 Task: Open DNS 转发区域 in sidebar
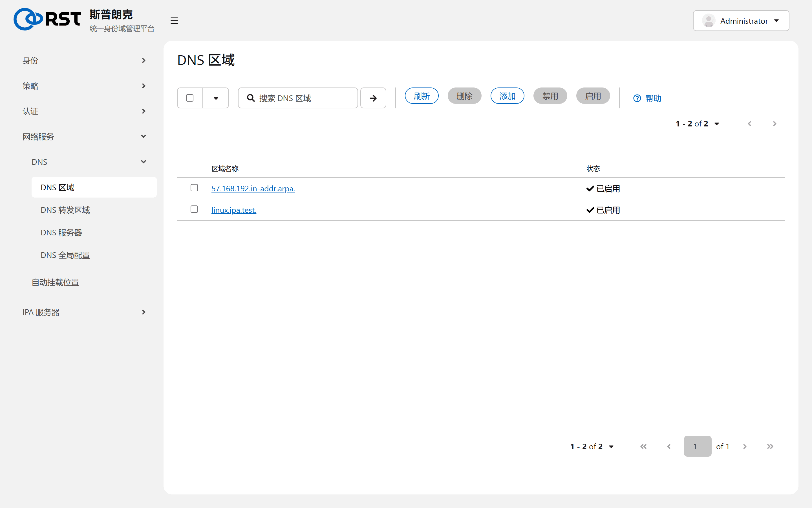(x=94, y=210)
